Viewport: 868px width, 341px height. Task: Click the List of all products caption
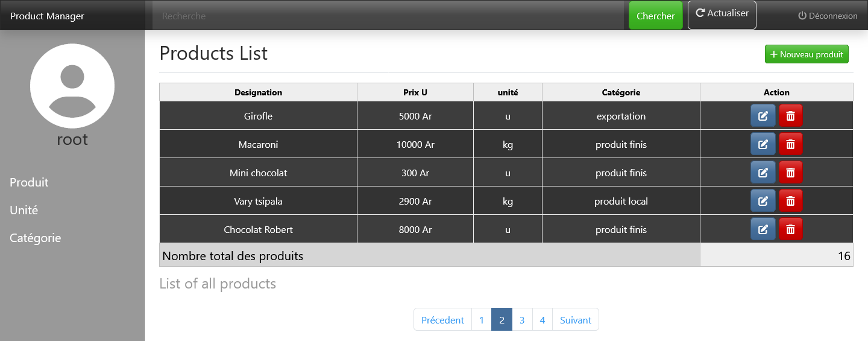[218, 284]
